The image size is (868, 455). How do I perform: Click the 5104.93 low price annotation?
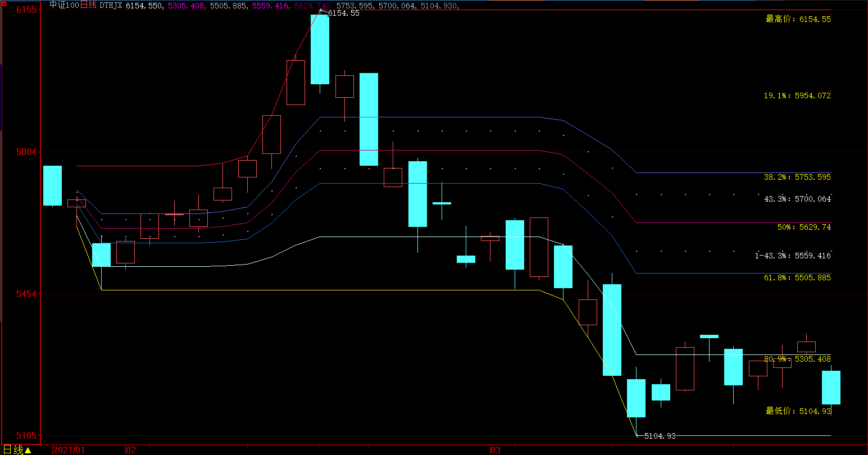[660, 436]
